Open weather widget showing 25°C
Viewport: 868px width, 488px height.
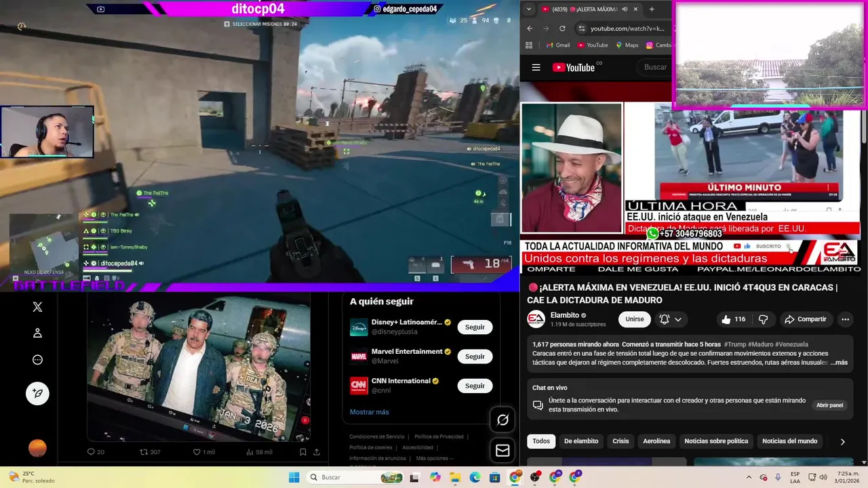(x=33, y=477)
